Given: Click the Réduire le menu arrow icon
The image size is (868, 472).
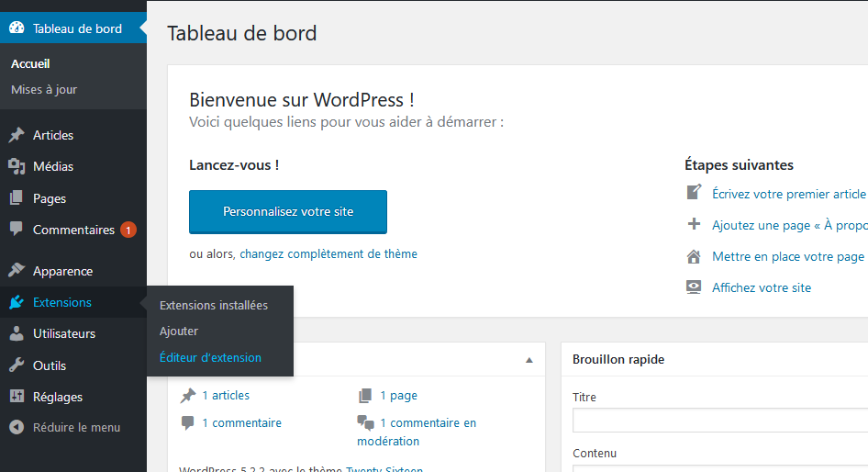Looking at the screenshot, I should point(17,427).
